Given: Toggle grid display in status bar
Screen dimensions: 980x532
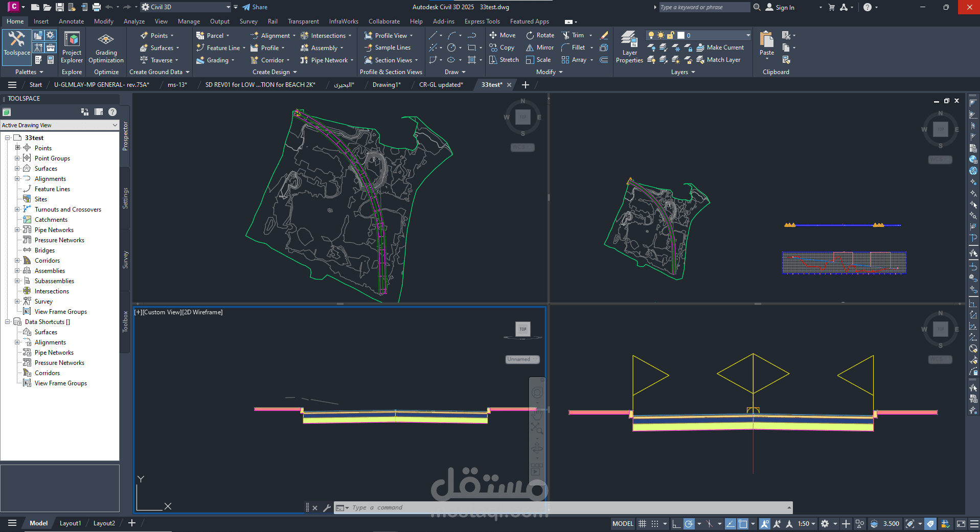Looking at the screenshot, I should 643,524.
